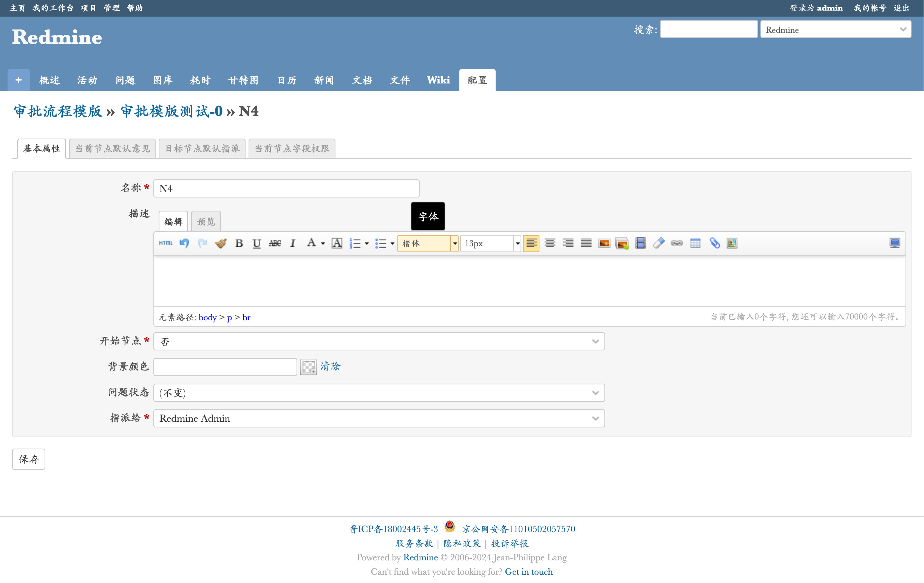Switch to 当前节点默认意见 tab
Image resolution: width=924 pixels, height=583 pixels.
coord(113,148)
